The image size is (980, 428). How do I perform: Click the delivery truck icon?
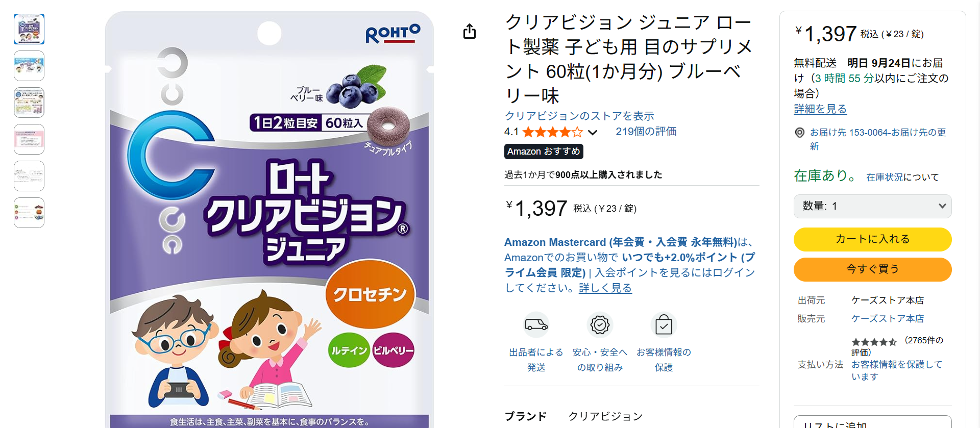point(536,324)
